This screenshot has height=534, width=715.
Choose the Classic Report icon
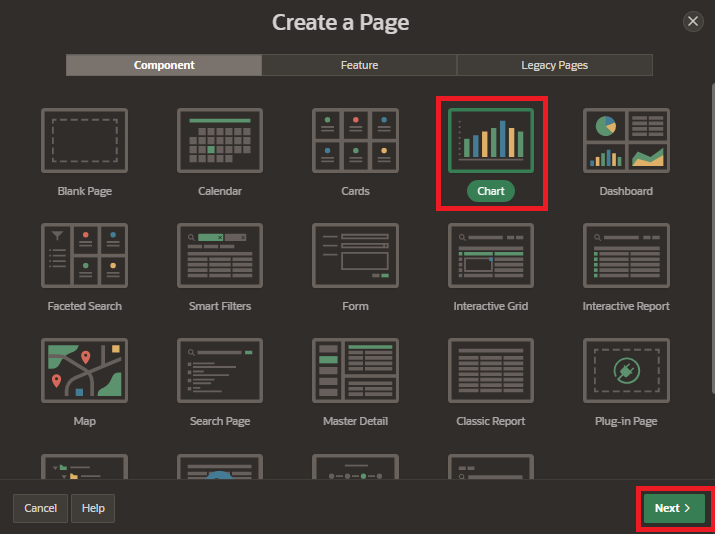[x=491, y=371]
